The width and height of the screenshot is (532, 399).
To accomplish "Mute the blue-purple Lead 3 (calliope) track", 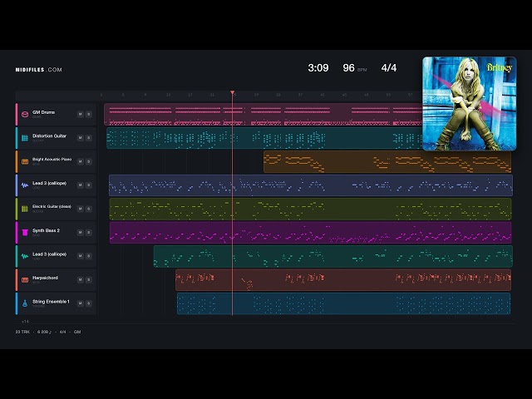I will click(x=80, y=185).
